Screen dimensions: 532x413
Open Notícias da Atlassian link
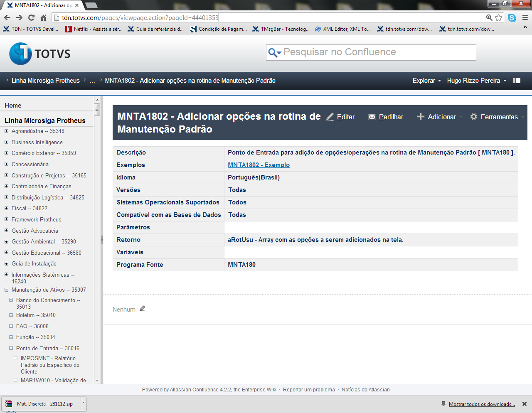(366, 390)
